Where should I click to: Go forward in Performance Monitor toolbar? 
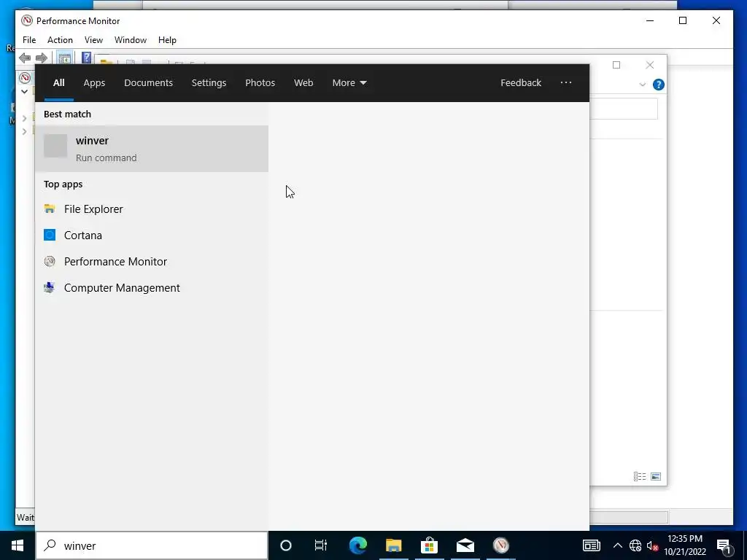(42, 58)
